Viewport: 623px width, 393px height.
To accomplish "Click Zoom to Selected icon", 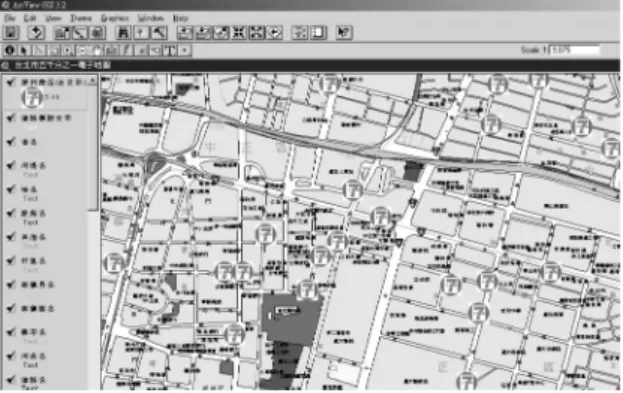I will [221, 33].
